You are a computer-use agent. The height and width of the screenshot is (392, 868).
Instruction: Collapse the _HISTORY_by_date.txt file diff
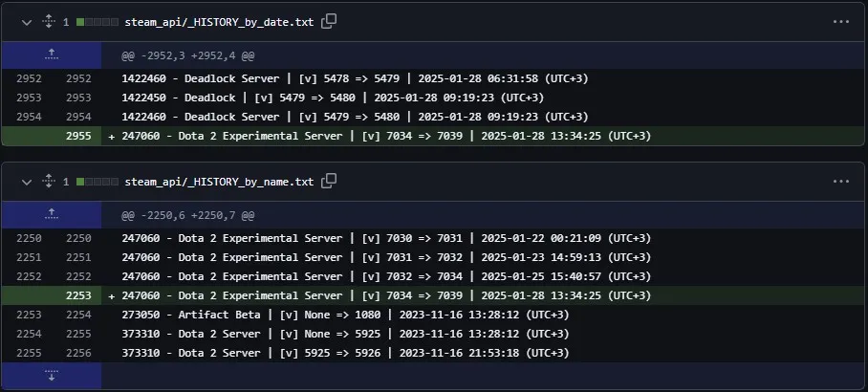coord(26,22)
